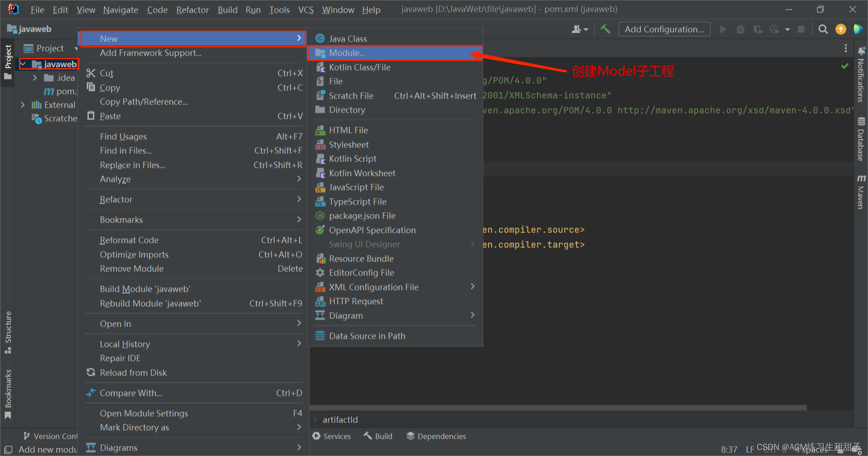Open the Database tool window
This screenshot has width=868, height=456.
(861, 139)
